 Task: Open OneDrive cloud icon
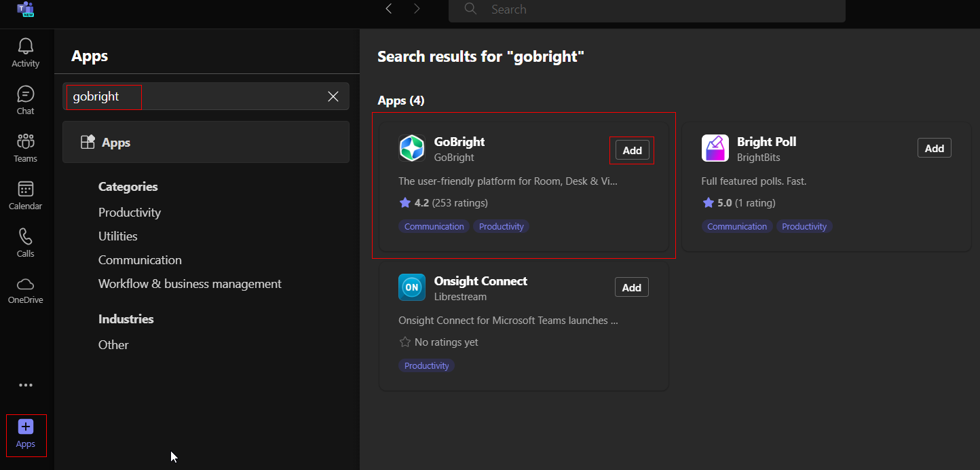(x=26, y=285)
